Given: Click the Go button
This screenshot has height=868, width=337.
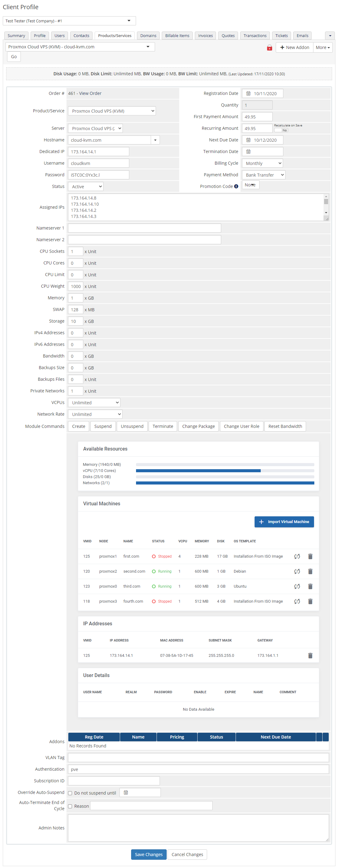Looking at the screenshot, I should pyautogui.click(x=14, y=57).
